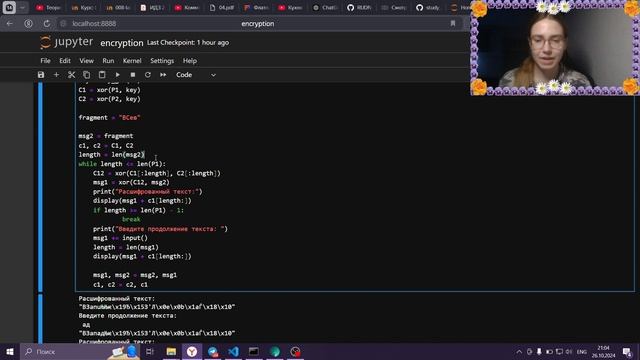The height and width of the screenshot is (360, 640).
Task: Open Telegram from the taskbar
Action: [x=213, y=351]
